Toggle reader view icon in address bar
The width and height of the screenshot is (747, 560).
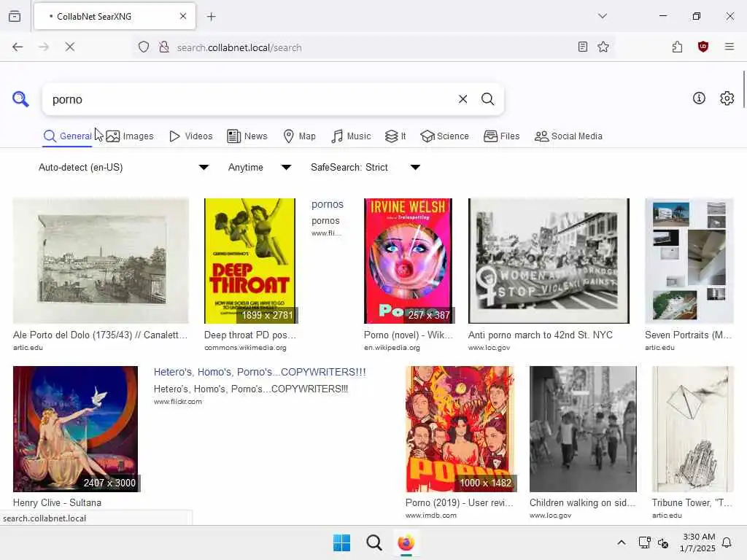pos(582,47)
